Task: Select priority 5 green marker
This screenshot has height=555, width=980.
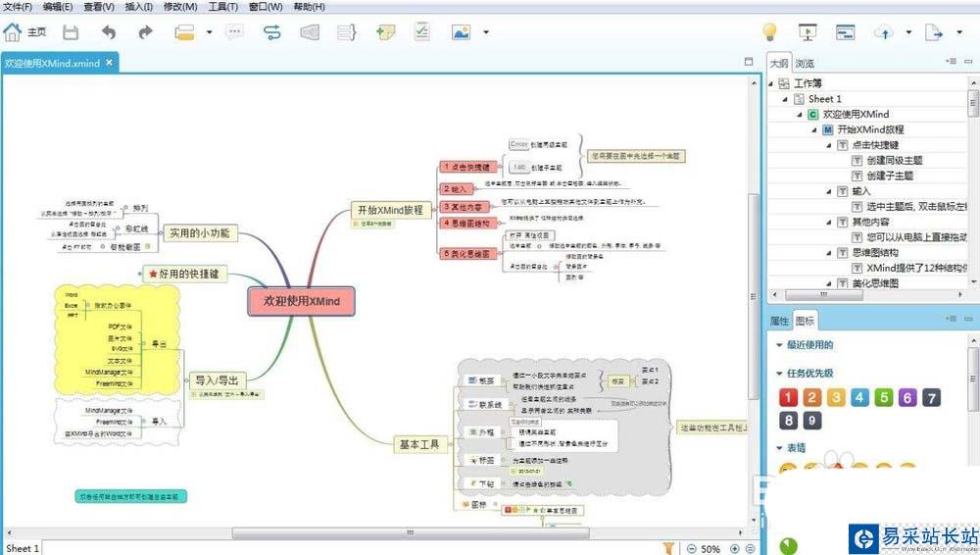Action: tap(884, 397)
